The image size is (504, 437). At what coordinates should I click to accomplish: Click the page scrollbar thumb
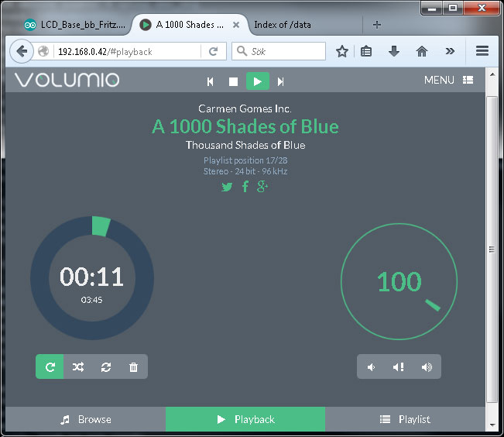[x=492, y=249]
